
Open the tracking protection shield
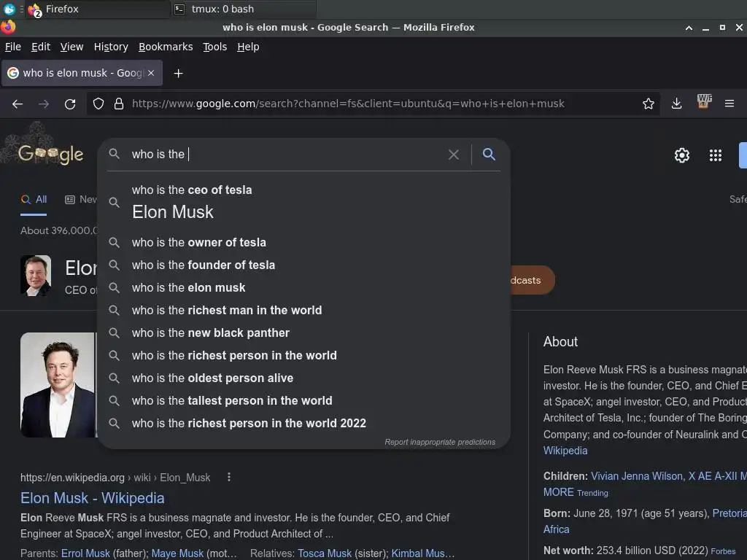point(98,104)
